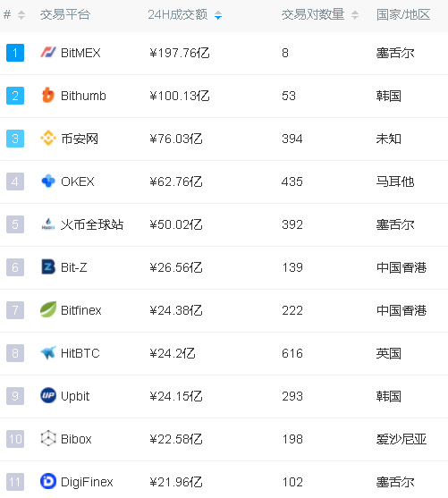
Task: Click the ¥62.76亿 volume value
Action: tap(176, 181)
